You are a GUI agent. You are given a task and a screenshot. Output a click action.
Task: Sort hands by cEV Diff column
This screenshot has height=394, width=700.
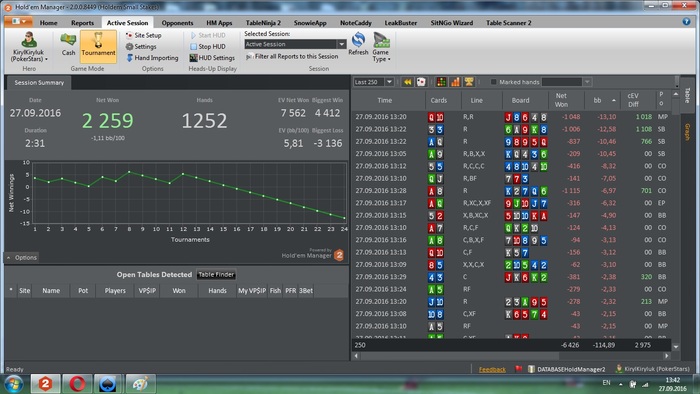[x=633, y=100]
